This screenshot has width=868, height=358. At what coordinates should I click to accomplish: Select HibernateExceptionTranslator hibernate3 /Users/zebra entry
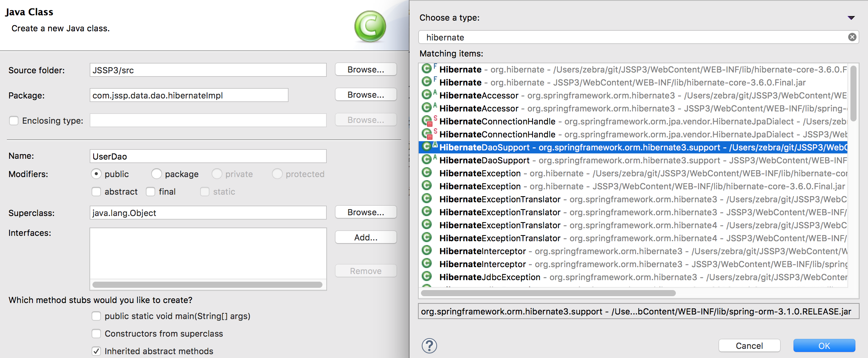point(633,199)
